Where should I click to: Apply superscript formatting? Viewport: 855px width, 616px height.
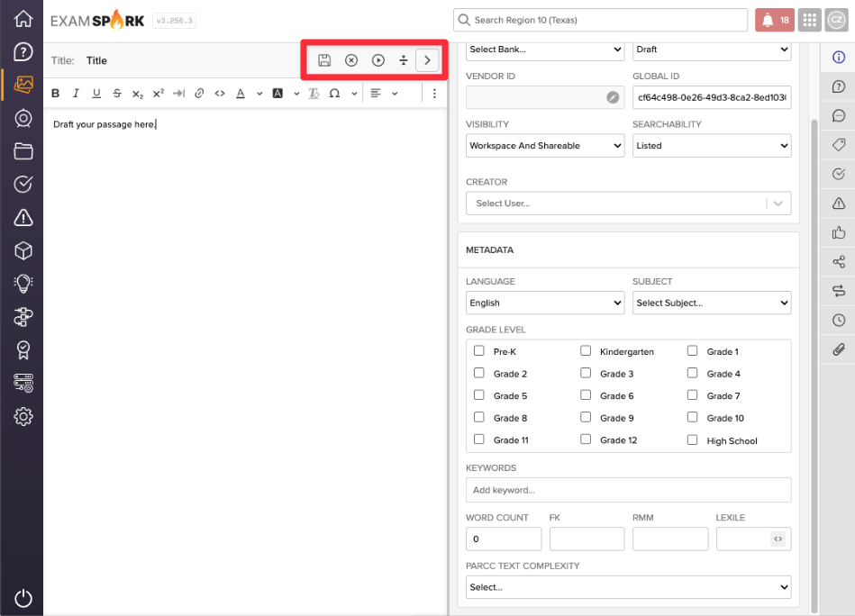click(159, 94)
